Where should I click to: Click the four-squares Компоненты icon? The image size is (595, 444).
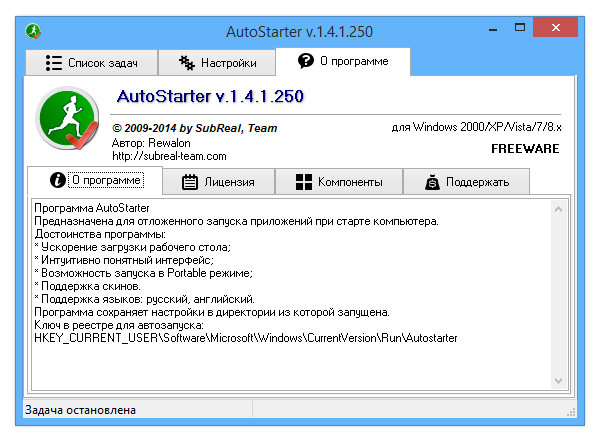point(304,182)
